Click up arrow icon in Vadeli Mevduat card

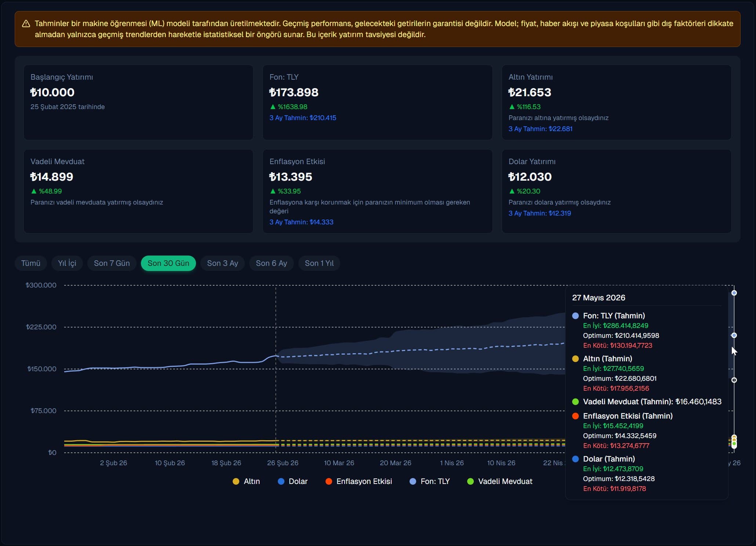pyautogui.click(x=34, y=191)
